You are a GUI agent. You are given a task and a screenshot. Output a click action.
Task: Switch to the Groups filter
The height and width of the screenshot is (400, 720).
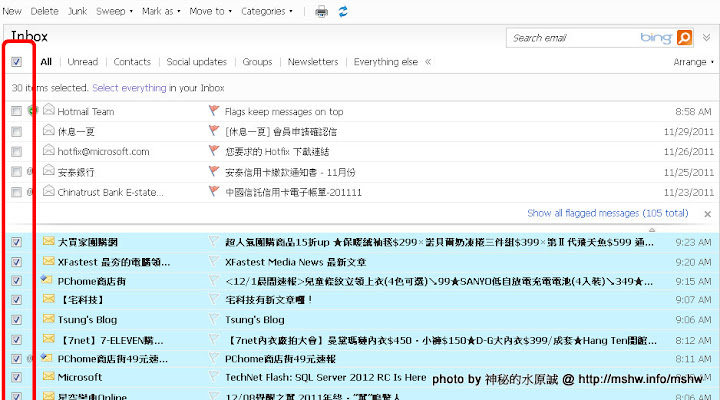point(257,62)
